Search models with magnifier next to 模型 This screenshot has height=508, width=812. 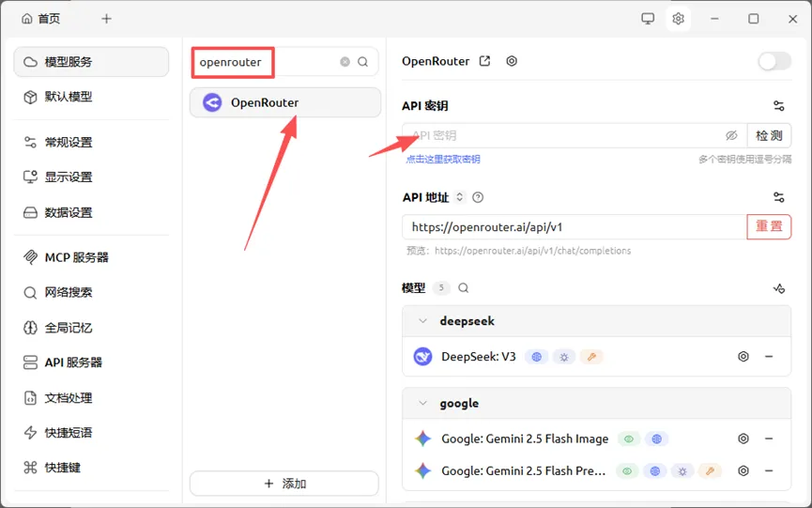tap(464, 288)
